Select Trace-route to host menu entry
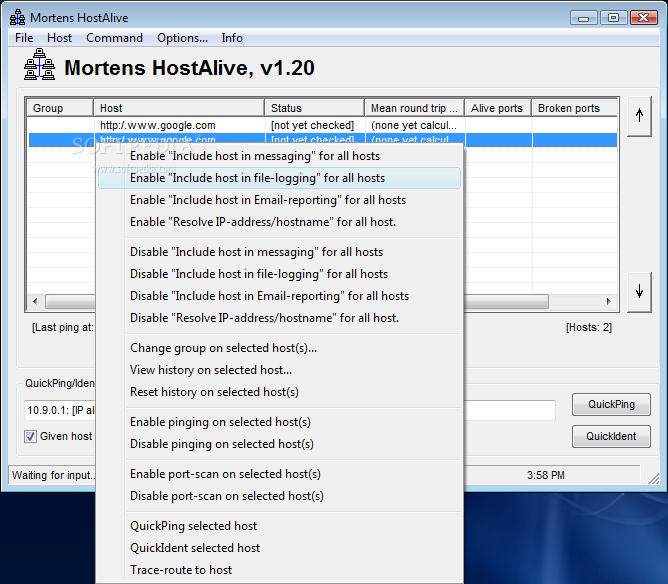 click(x=279, y=570)
